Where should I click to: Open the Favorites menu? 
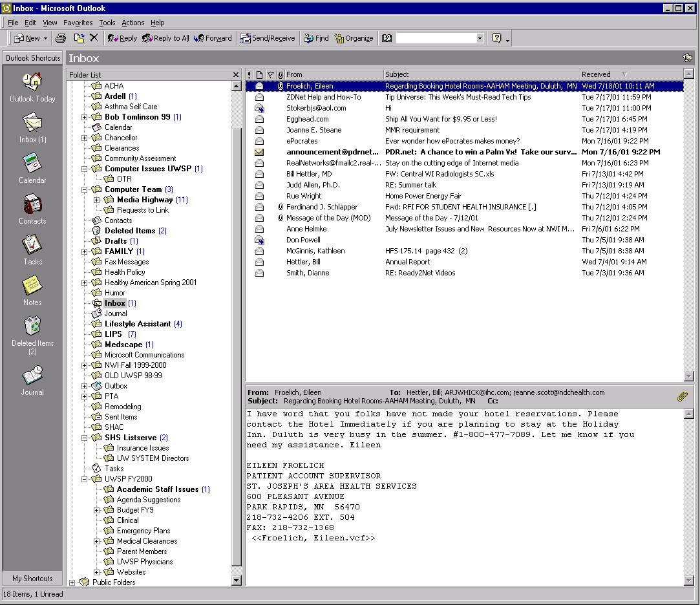(78, 23)
